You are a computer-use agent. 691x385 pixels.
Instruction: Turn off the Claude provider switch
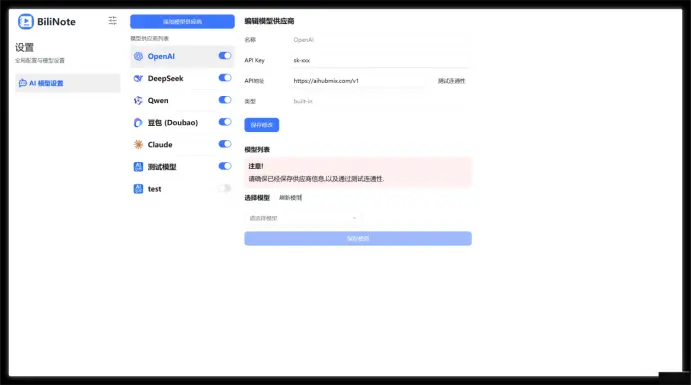225,144
